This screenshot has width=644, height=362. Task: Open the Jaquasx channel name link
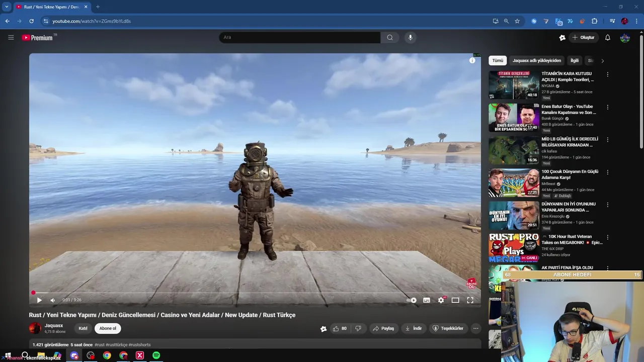(54, 326)
